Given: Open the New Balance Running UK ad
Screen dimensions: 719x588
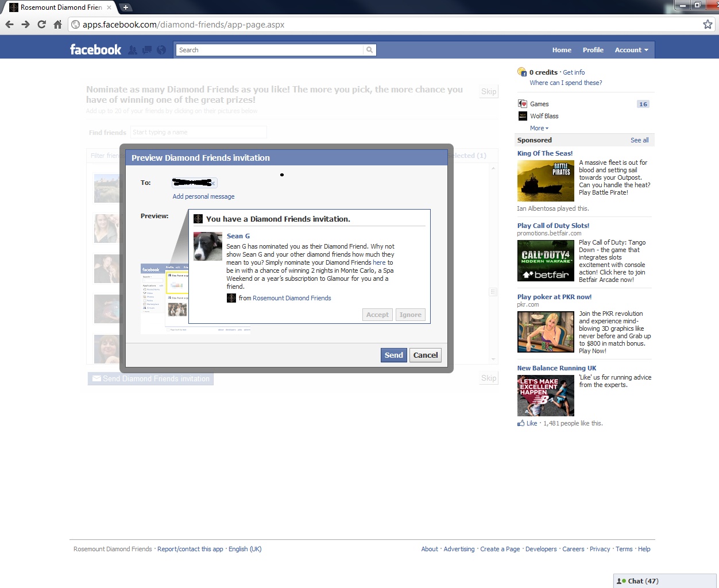Looking at the screenshot, I should point(556,368).
